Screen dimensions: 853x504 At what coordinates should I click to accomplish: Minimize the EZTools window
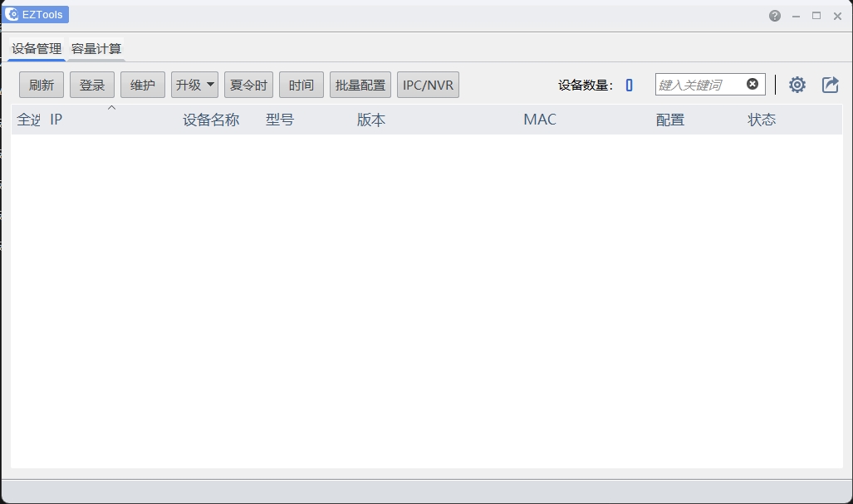(x=796, y=17)
